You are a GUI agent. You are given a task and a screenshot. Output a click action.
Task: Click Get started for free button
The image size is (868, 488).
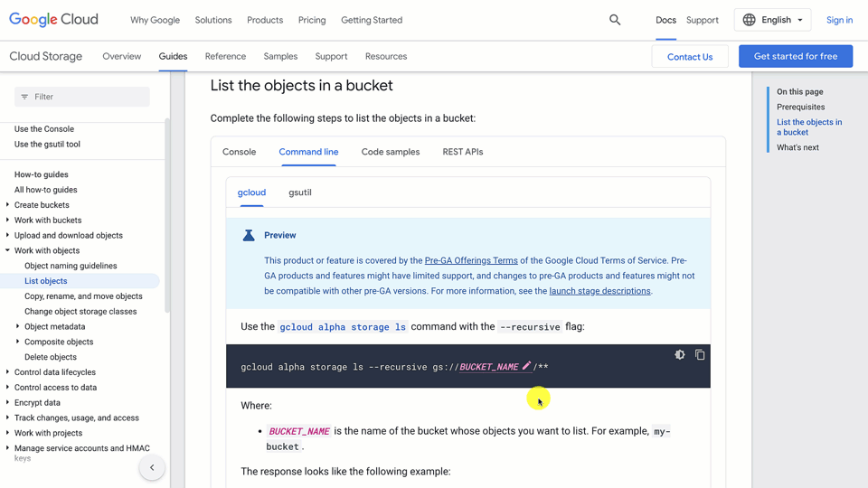796,56
